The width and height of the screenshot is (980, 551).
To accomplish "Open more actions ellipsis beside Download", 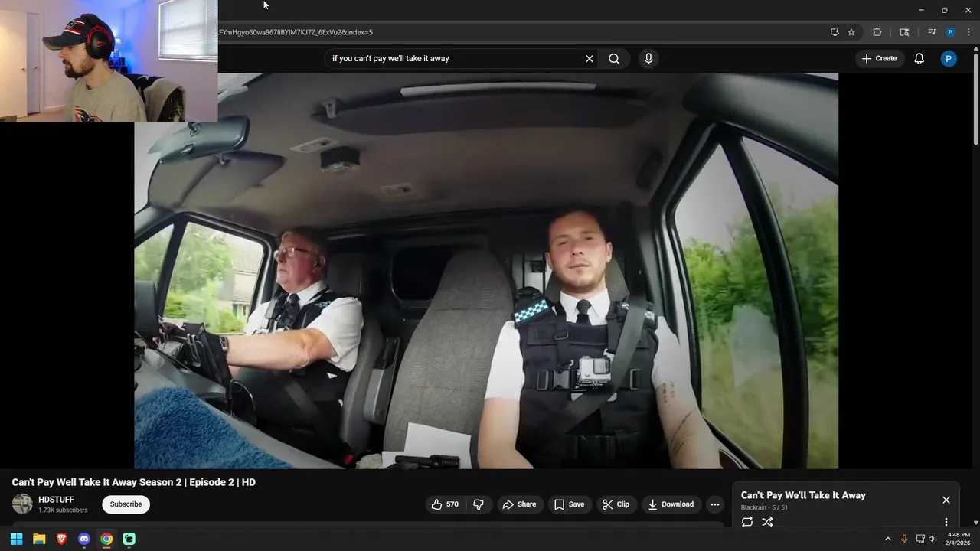I will [715, 504].
